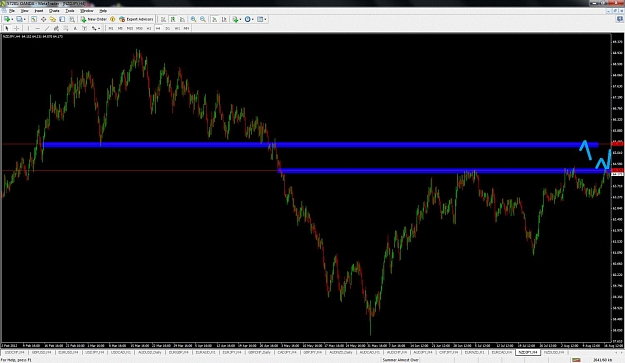
Task: Open the Periods clock icon
Action: pyautogui.click(x=248, y=19)
